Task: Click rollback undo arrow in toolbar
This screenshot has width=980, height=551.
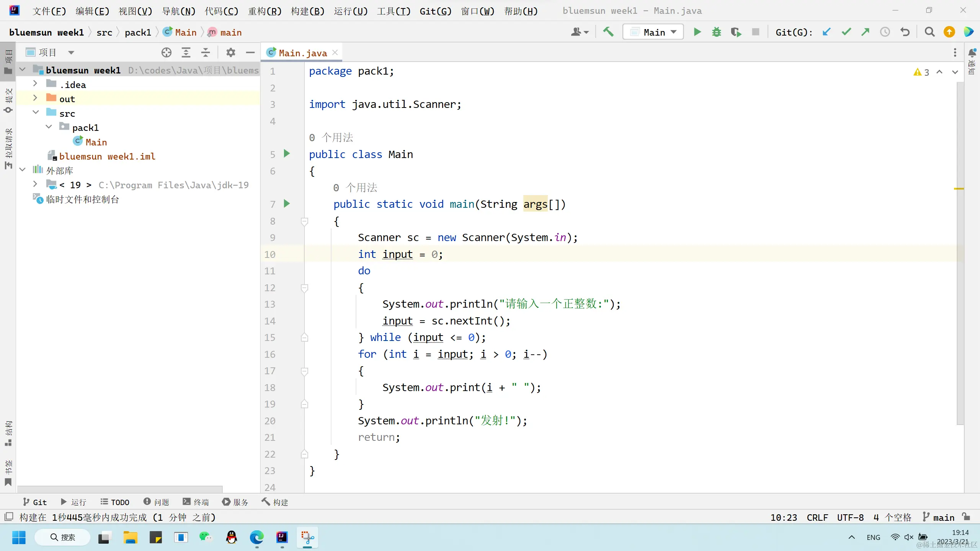Action: point(905,32)
